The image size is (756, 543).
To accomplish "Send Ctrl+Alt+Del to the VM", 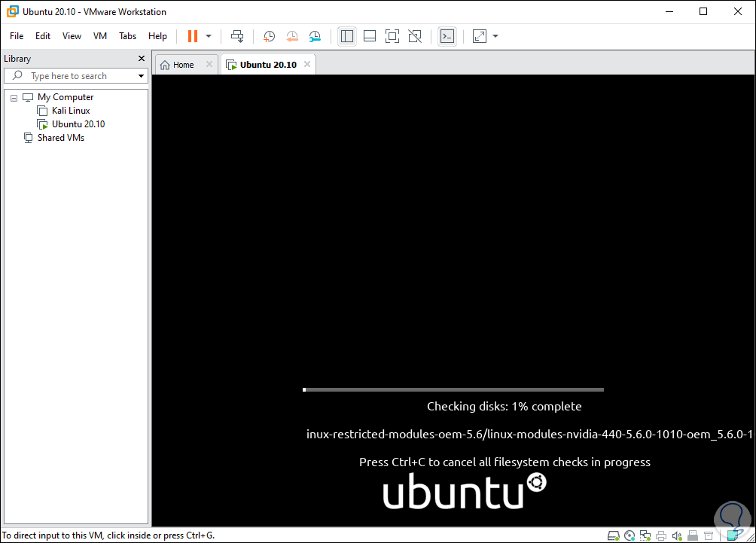I will click(x=237, y=36).
